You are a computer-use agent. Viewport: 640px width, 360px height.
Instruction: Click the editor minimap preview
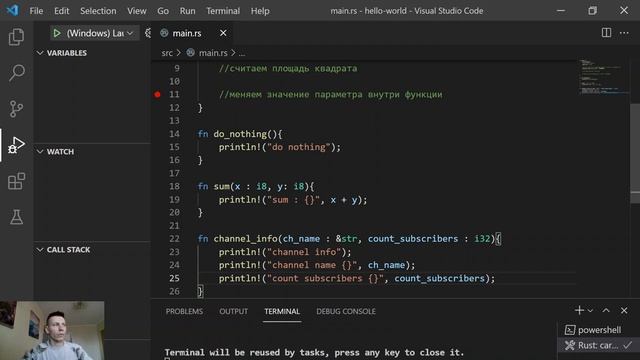pos(603,77)
